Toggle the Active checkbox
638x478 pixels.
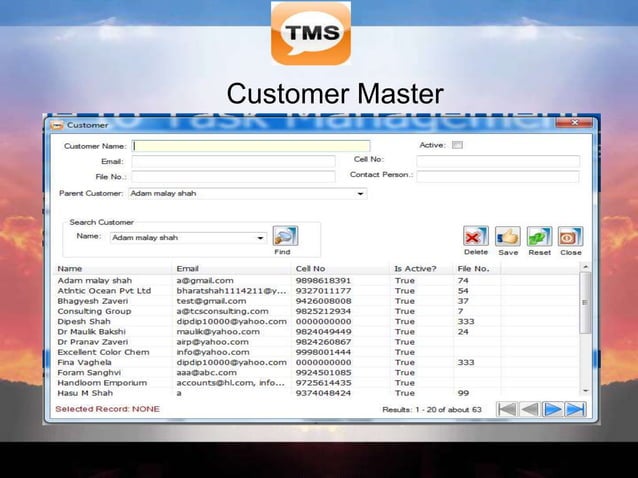[457, 145]
